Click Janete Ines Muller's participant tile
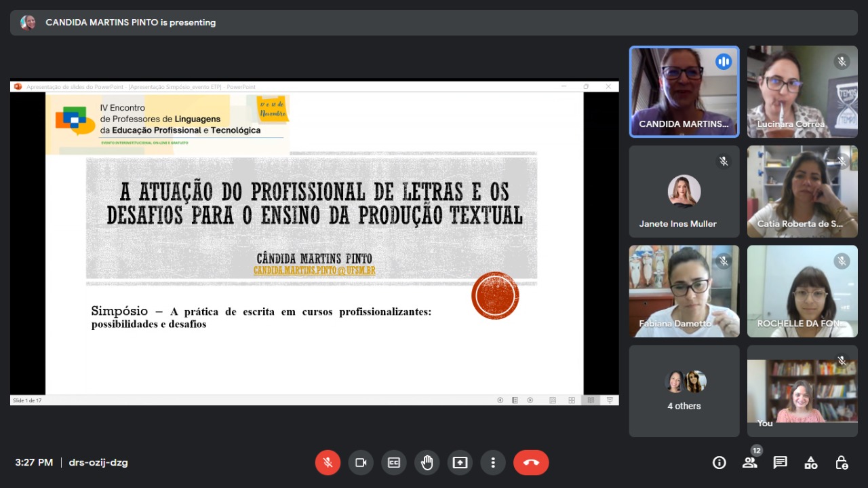The height and width of the screenshot is (488, 868). 684,191
